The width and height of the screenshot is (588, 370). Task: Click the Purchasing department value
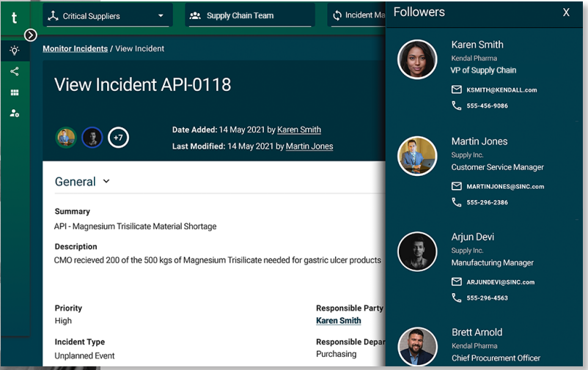click(x=336, y=355)
